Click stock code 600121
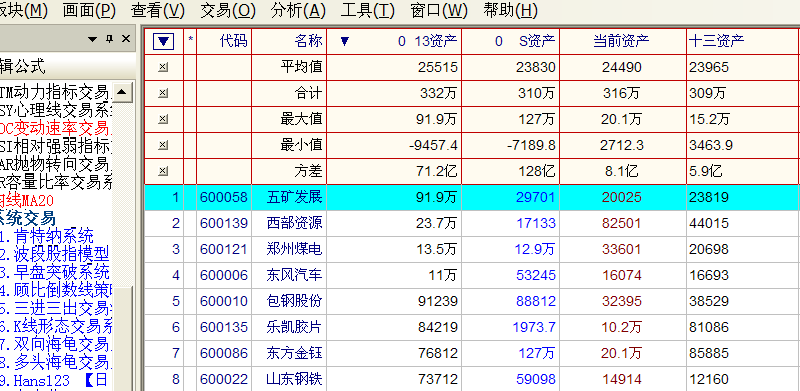 (224, 249)
